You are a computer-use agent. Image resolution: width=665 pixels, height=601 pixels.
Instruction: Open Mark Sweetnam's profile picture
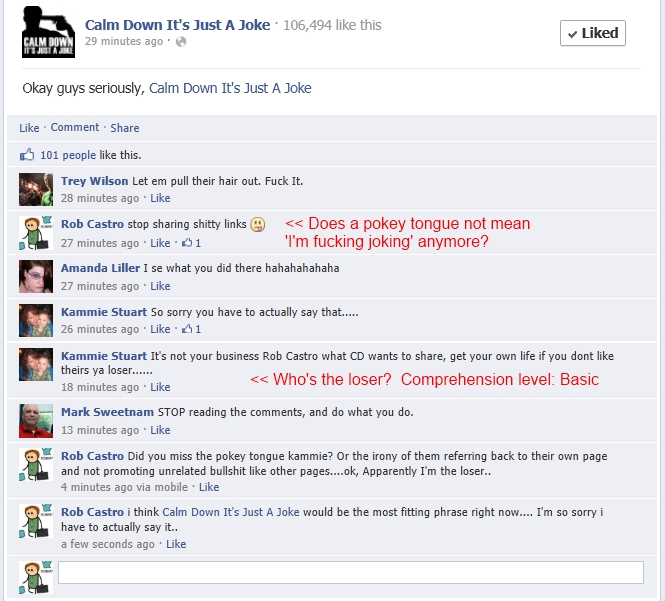pyautogui.click(x=36, y=421)
